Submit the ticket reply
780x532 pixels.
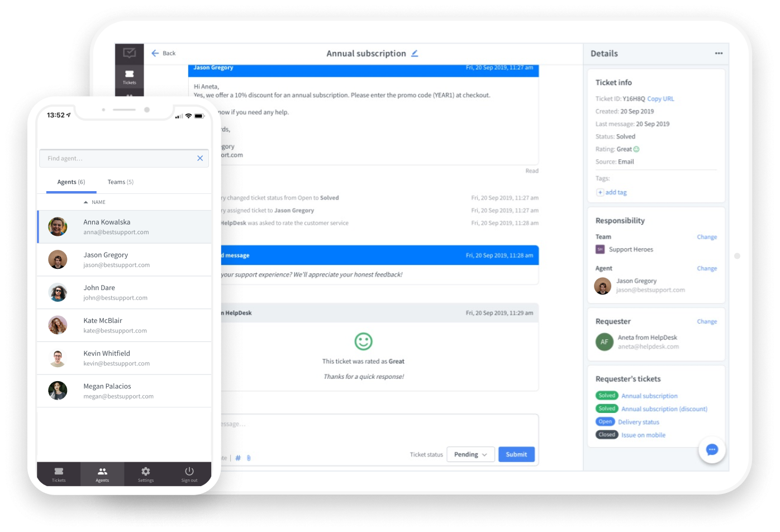click(x=516, y=454)
